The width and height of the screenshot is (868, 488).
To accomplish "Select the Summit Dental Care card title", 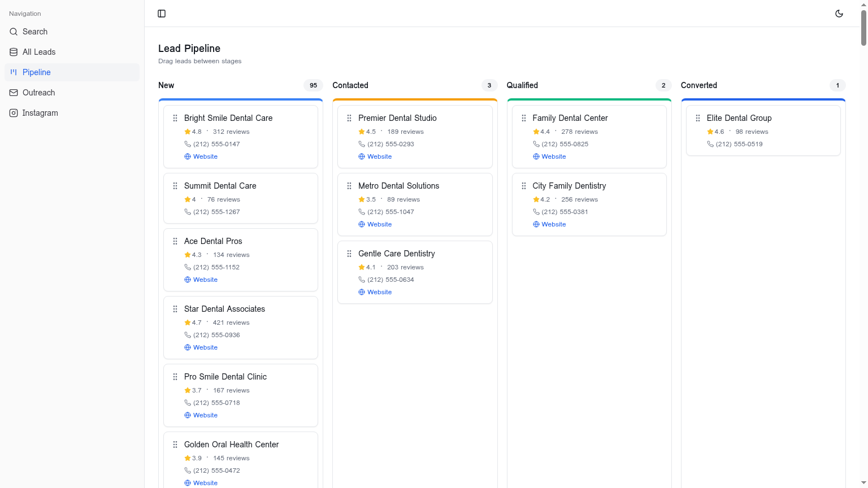I will click(x=220, y=186).
